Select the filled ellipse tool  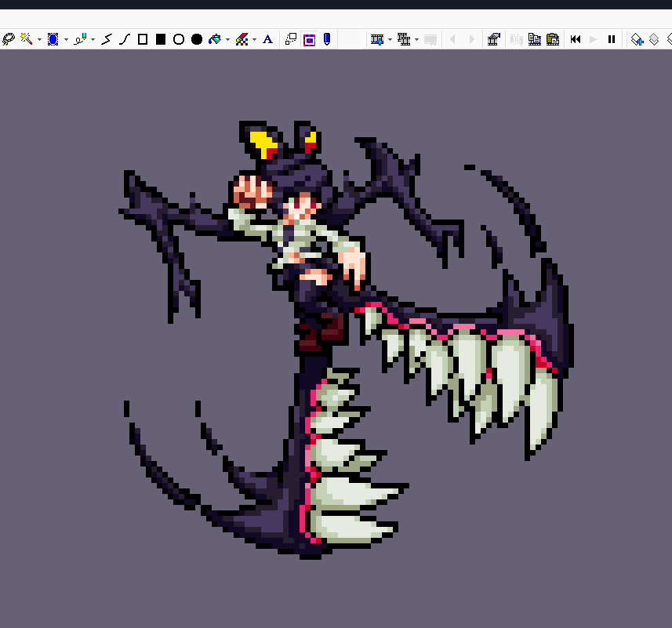click(x=197, y=39)
